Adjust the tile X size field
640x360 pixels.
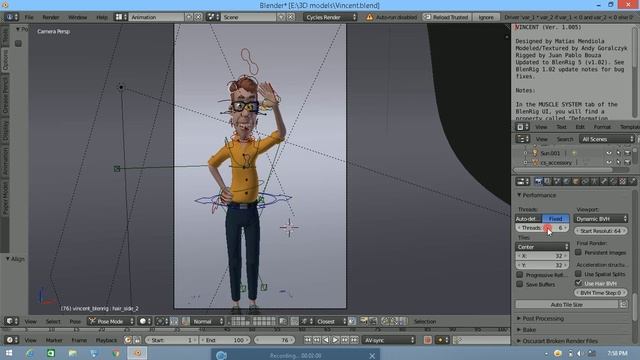[542, 256]
